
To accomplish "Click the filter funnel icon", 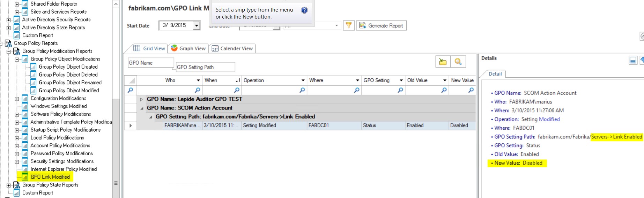I will click(348, 26).
